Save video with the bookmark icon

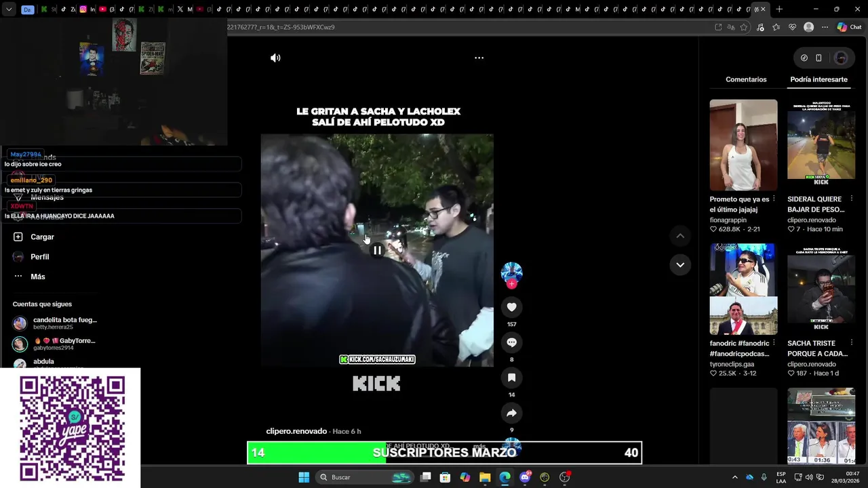pos(511,378)
